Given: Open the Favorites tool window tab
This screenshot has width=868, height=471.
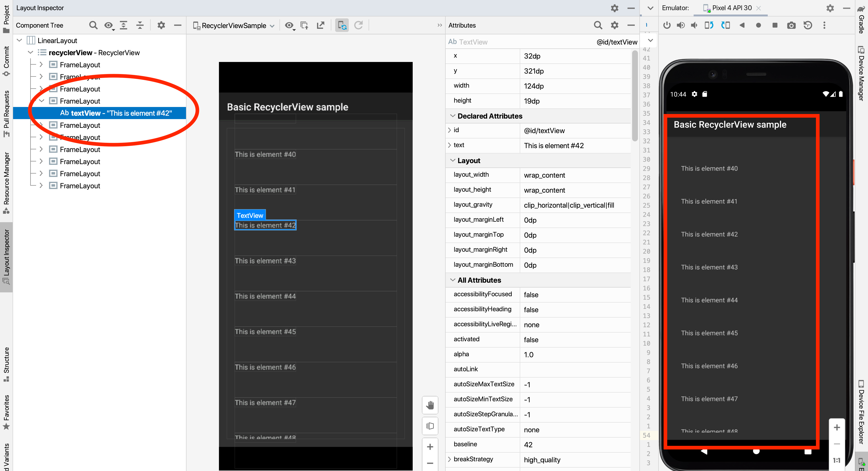Looking at the screenshot, I should pyautogui.click(x=6, y=412).
